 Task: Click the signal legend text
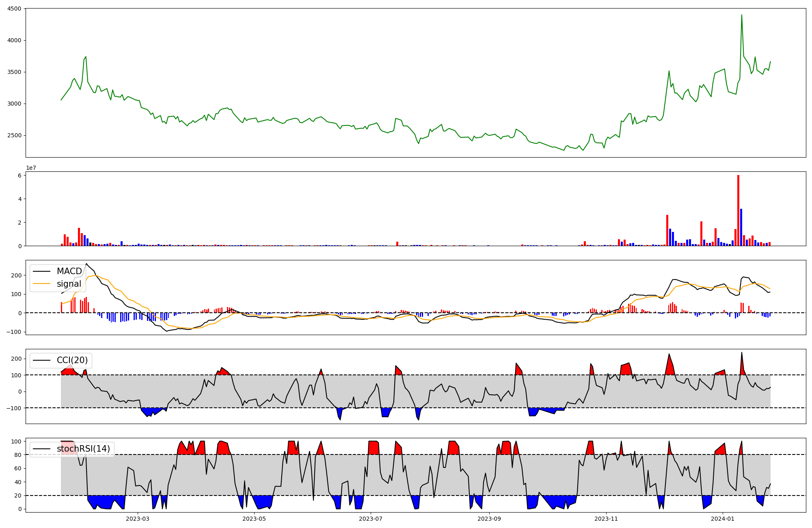[69, 284]
